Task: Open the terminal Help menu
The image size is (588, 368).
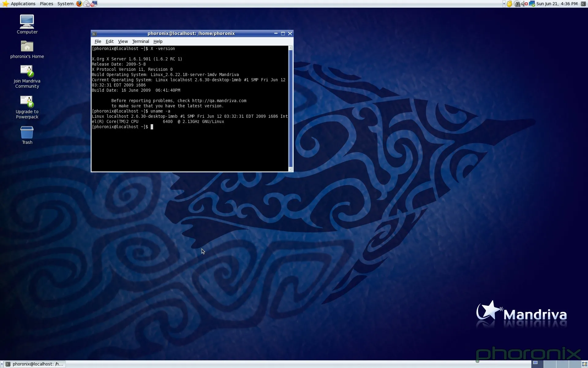Action: tap(158, 41)
